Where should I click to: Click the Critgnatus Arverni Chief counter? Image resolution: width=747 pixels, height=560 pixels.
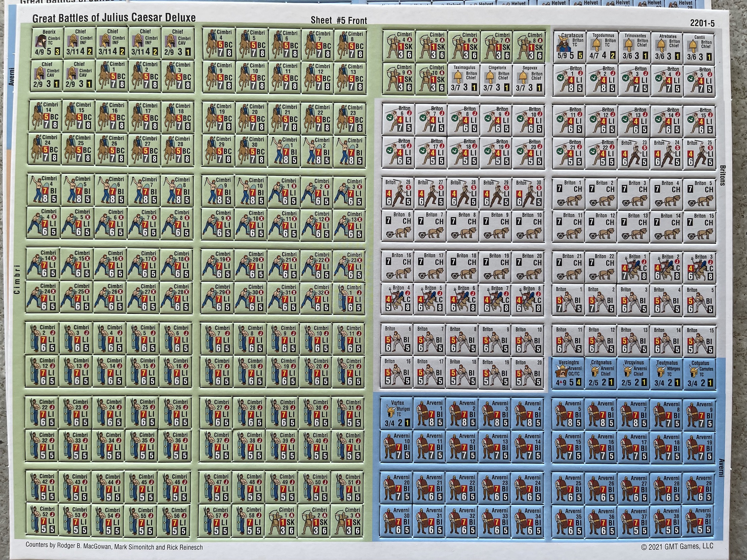click(x=601, y=373)
